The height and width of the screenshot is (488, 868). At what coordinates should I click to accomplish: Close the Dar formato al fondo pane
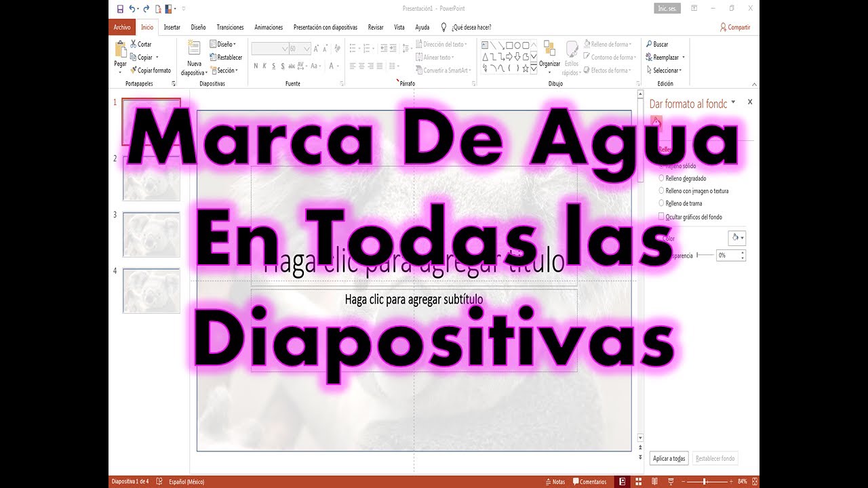749,102
